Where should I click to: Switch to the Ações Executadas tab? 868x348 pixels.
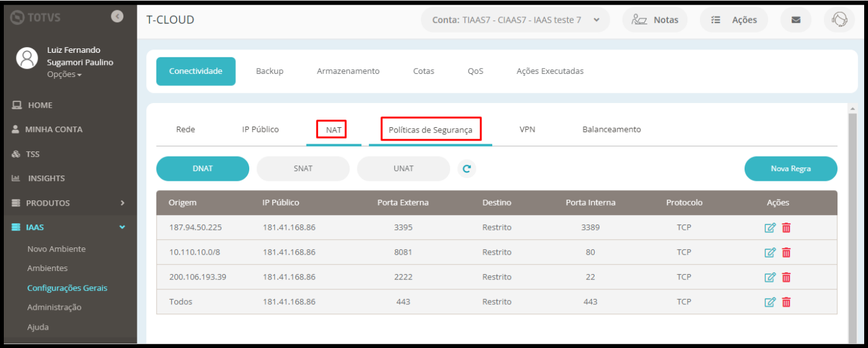550,71
